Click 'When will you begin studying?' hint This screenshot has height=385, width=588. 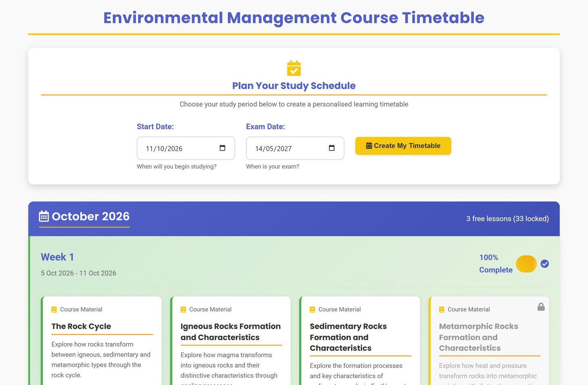coord(177,166)
